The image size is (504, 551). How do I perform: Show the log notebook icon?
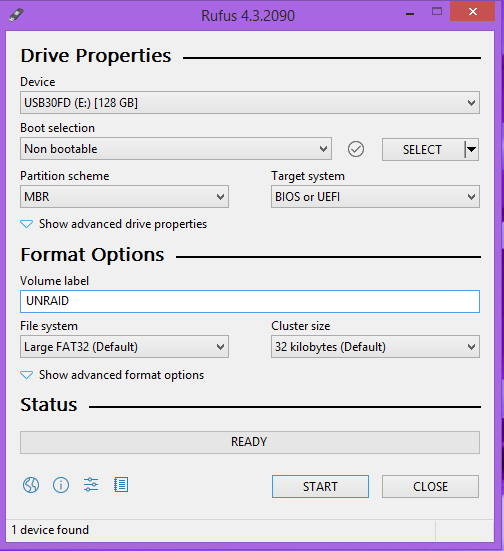click(121, 485)
